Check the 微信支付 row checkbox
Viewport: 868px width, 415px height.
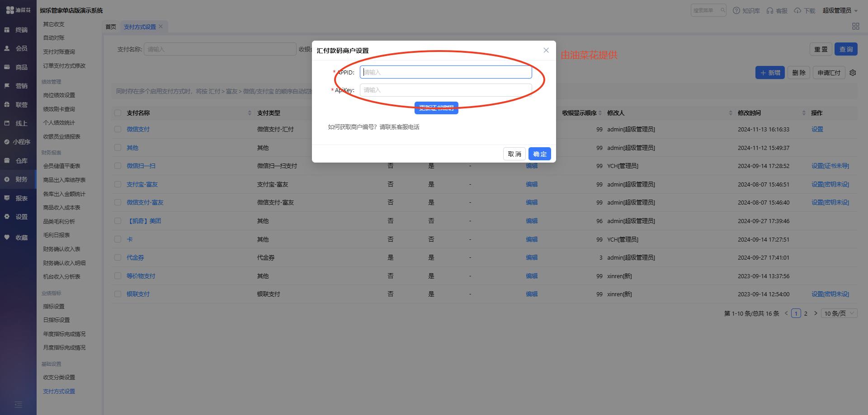pyautogui.click(x=118, y=129)
